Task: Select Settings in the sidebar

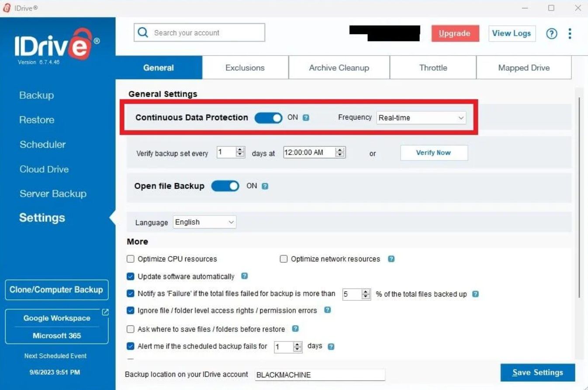Action: (42, 218)
